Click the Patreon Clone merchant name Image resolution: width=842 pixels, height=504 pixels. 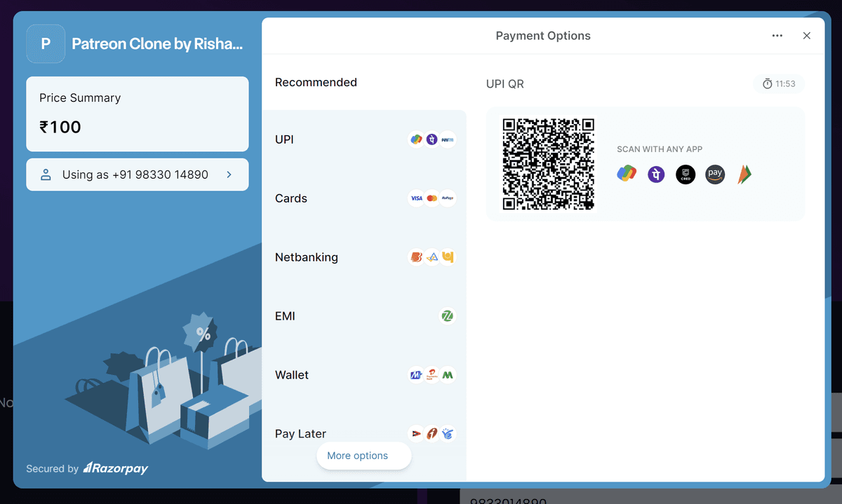tap(158, 43)
